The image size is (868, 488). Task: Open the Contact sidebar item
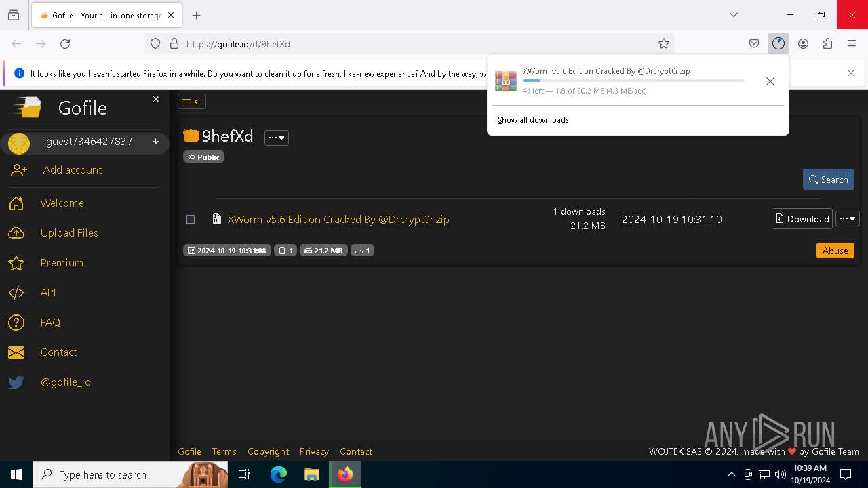(58, 352)
